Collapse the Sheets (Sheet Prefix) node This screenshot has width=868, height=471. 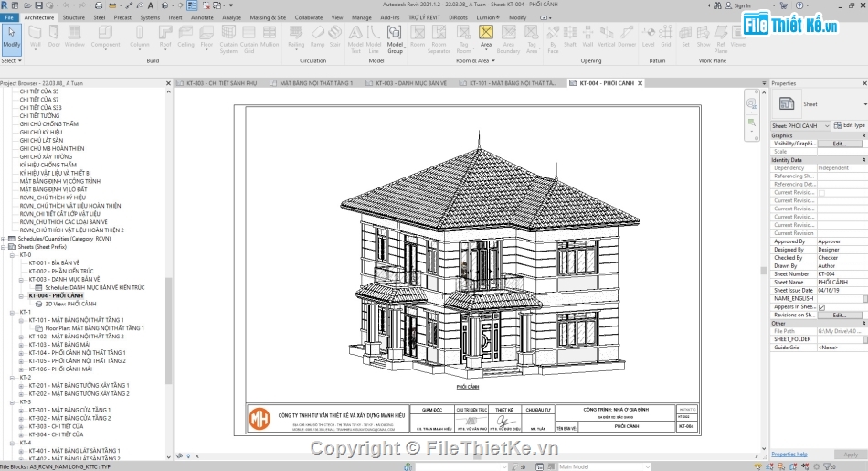[4, 247]
